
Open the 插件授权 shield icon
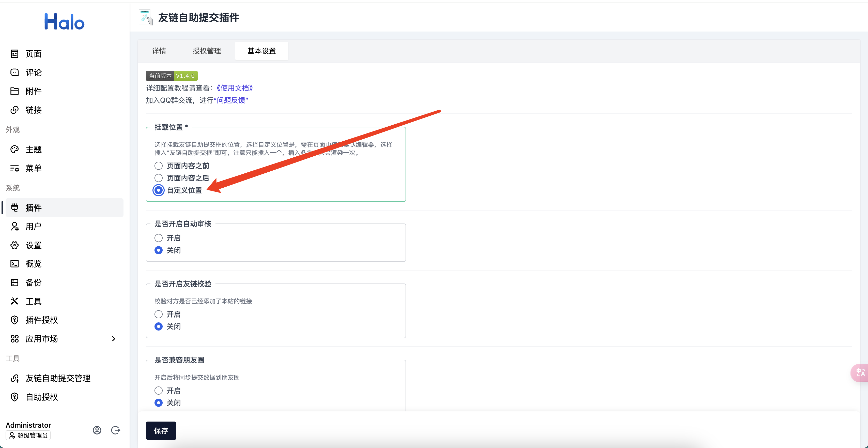pos(14,320)
